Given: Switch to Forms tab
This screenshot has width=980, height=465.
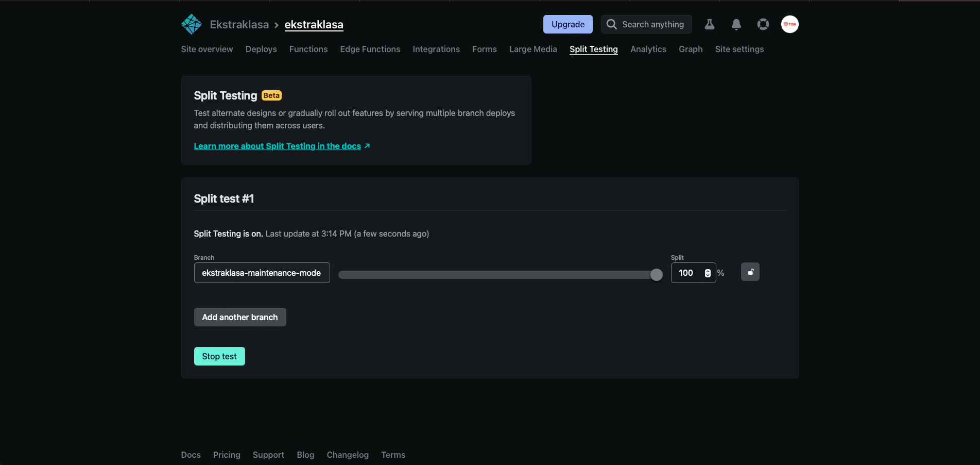Looking at the screenshot, I should [x=485, y=49].
